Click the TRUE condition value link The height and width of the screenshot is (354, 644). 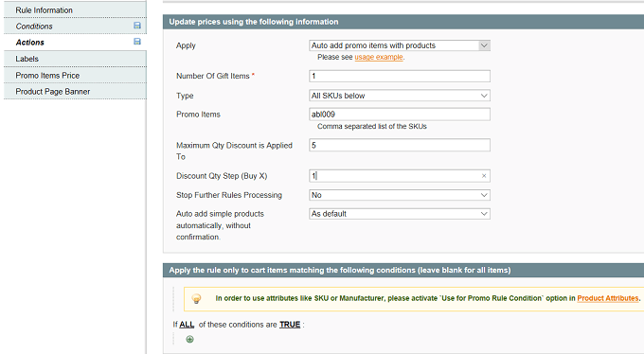[x=290, y=325]
